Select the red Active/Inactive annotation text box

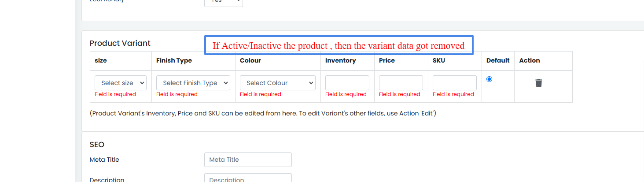[x=339, y=45]
